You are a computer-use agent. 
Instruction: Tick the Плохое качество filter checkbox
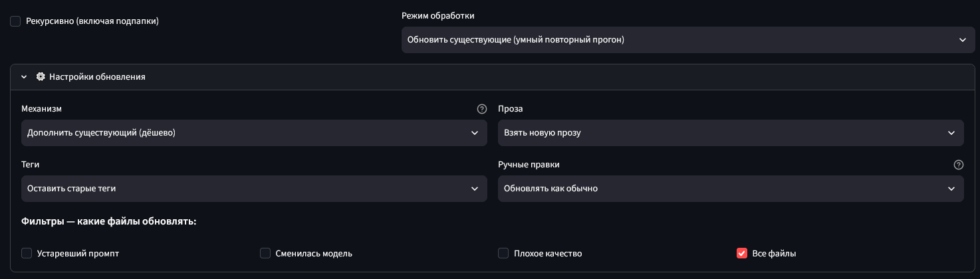(x=503, y=253)
